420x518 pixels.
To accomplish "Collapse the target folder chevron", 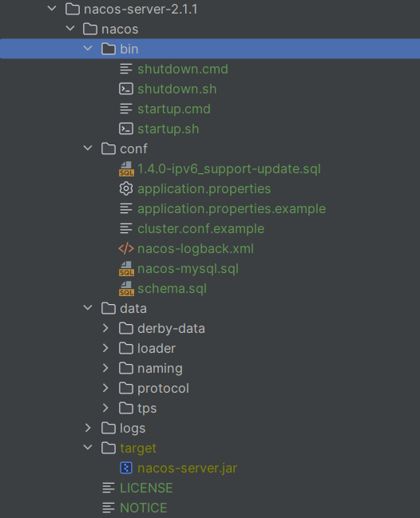I will click(88, 448).
